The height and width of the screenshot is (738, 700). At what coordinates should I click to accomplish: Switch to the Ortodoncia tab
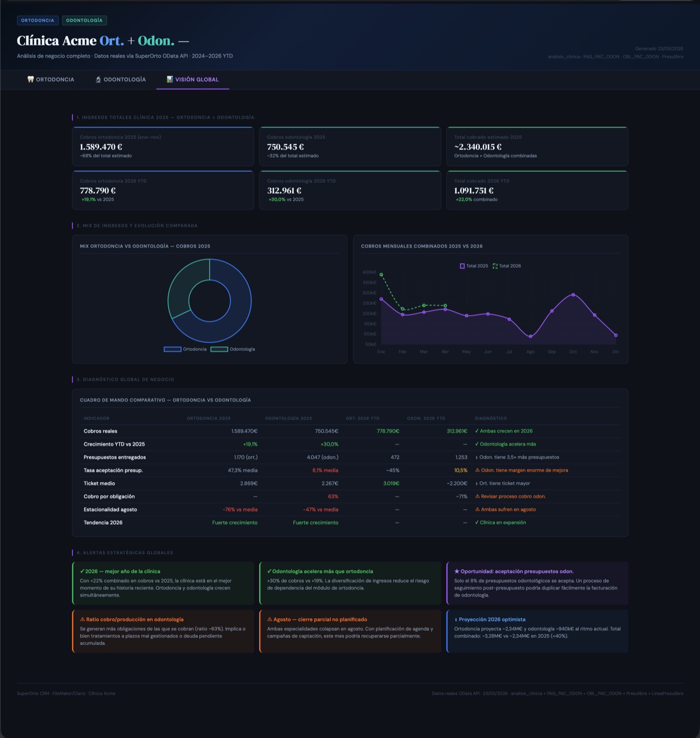click(50, 79)
